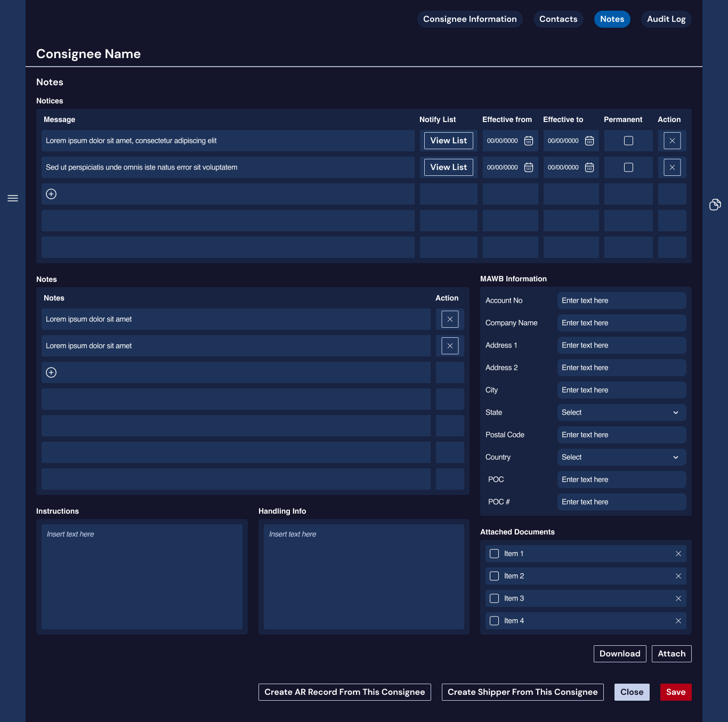Click into the Instructions text area
The width and height of the screenshot is (728, 722).
(x=142, y=577)
